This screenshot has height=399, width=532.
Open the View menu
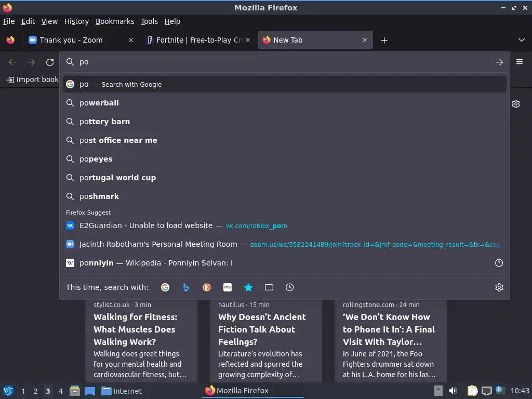[x=49, y=21]
